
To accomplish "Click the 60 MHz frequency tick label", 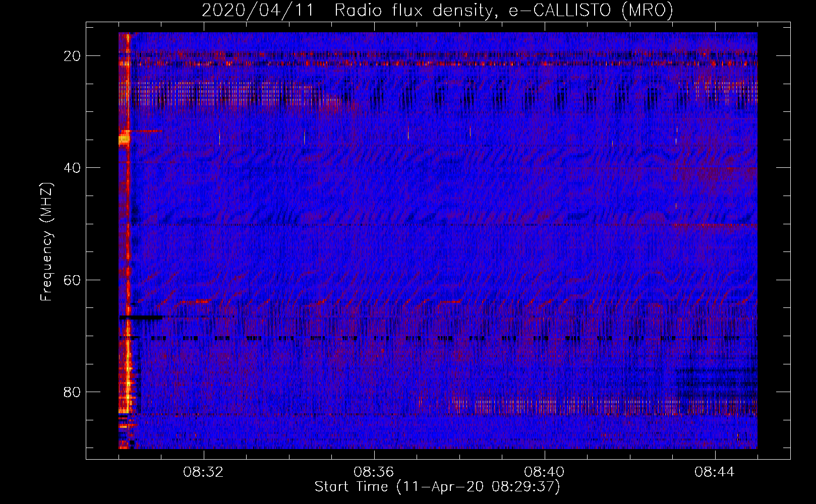I will 72,280.
